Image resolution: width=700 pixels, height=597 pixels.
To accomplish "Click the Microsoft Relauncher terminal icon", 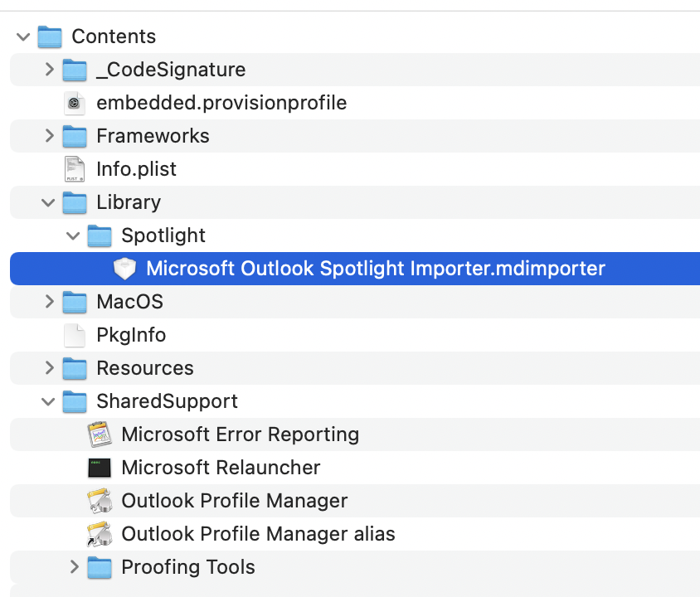I will tap(100, 468).
